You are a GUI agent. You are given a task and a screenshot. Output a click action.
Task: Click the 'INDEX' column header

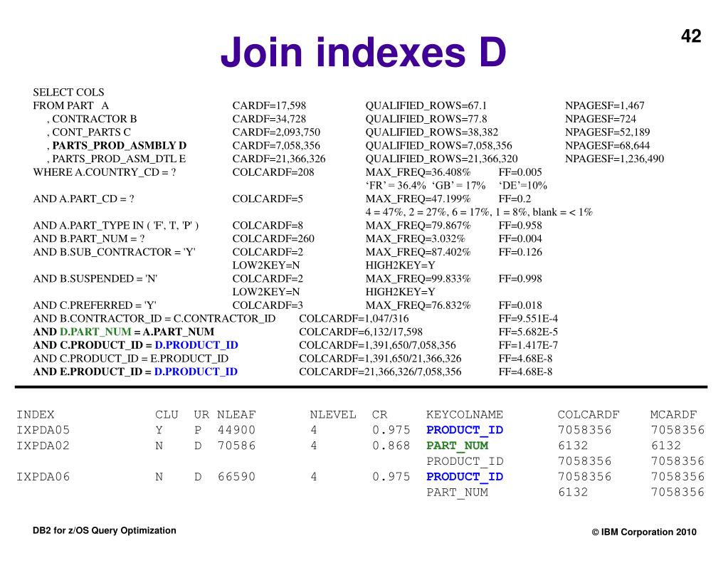click(36, 414)
